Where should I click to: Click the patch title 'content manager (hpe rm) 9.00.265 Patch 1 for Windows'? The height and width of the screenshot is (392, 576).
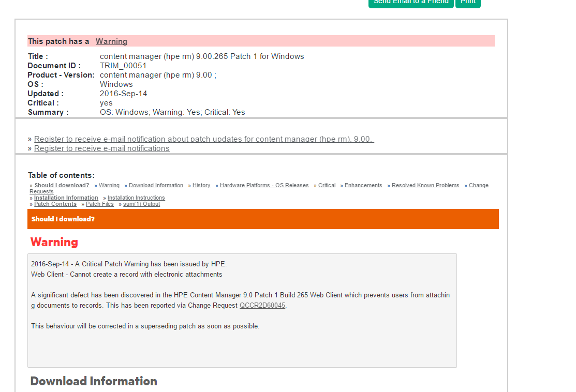[x=202, y=56]
